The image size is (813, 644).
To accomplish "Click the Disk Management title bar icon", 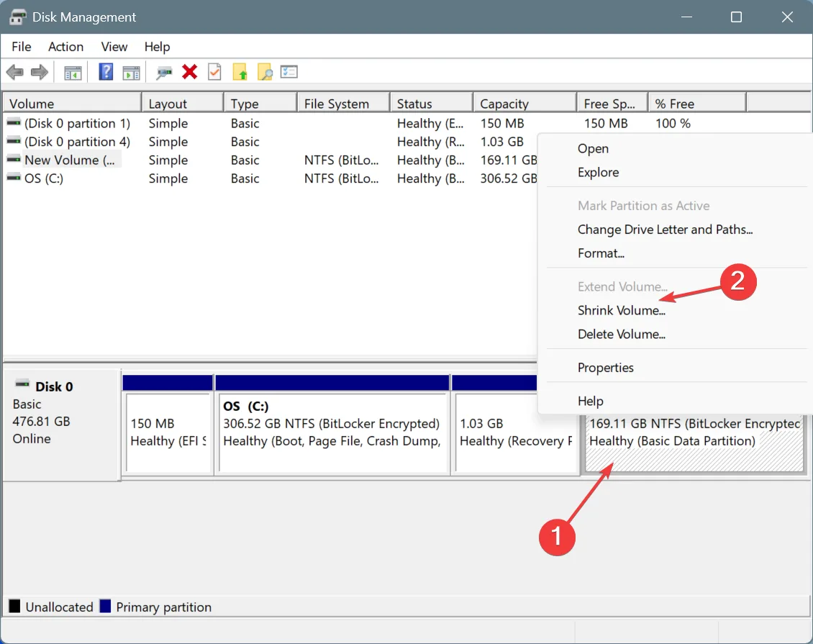I will pos(18,17).
